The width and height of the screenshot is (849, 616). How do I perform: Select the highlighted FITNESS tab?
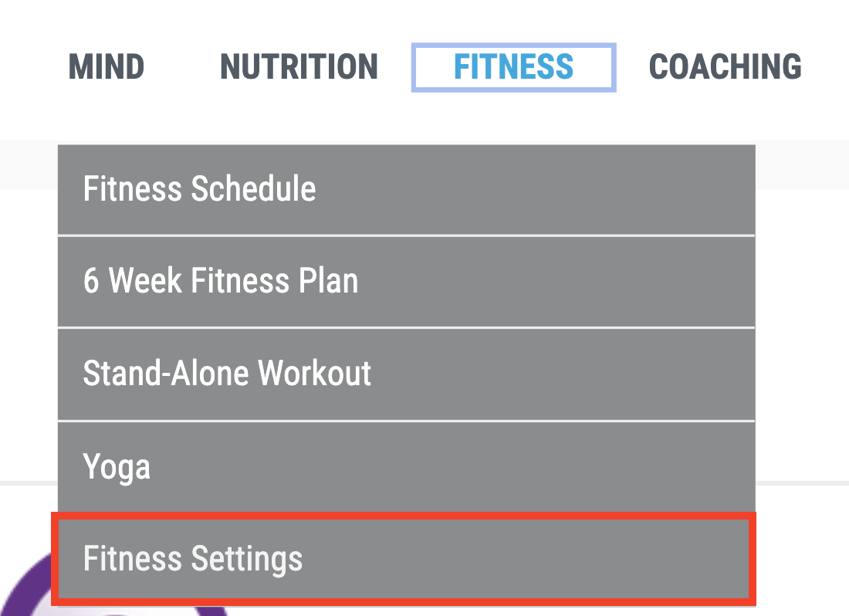pyautogui.click(x=513, y=67)
